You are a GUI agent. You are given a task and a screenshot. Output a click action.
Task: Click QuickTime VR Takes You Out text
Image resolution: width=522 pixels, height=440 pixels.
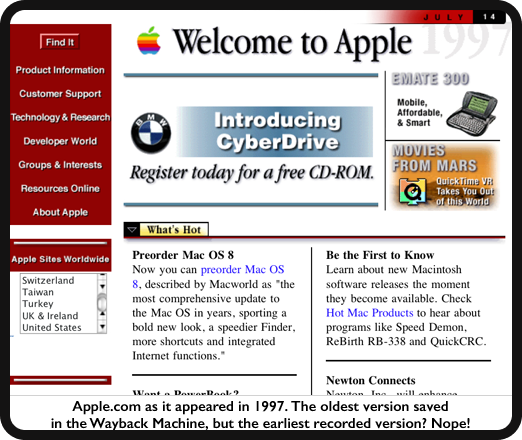465,191
